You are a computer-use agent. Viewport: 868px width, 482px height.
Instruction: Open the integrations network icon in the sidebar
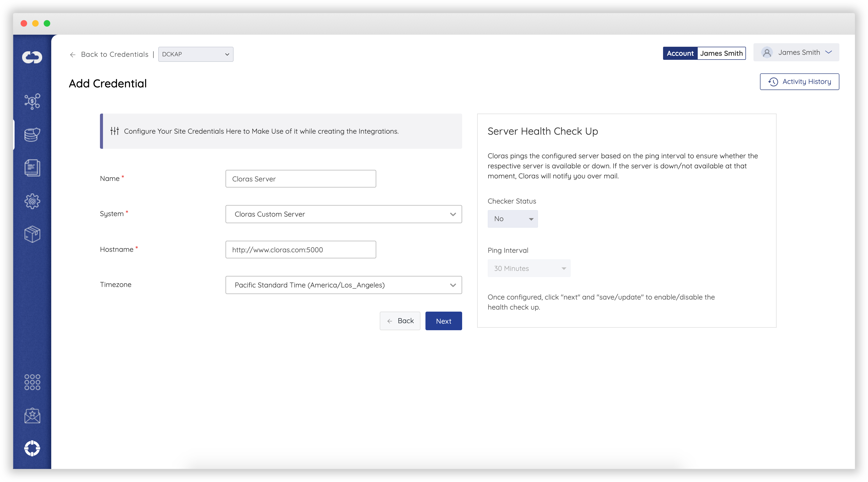(x=32, y=101)
